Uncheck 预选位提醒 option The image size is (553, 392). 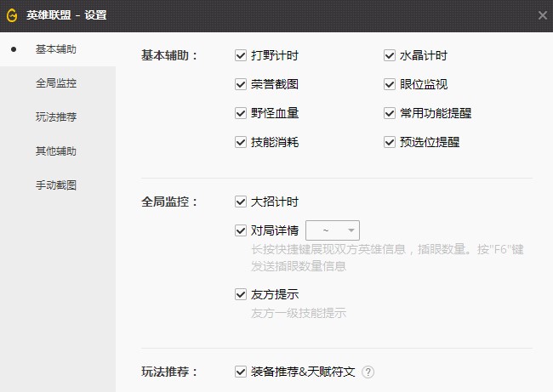coord(390,142)
